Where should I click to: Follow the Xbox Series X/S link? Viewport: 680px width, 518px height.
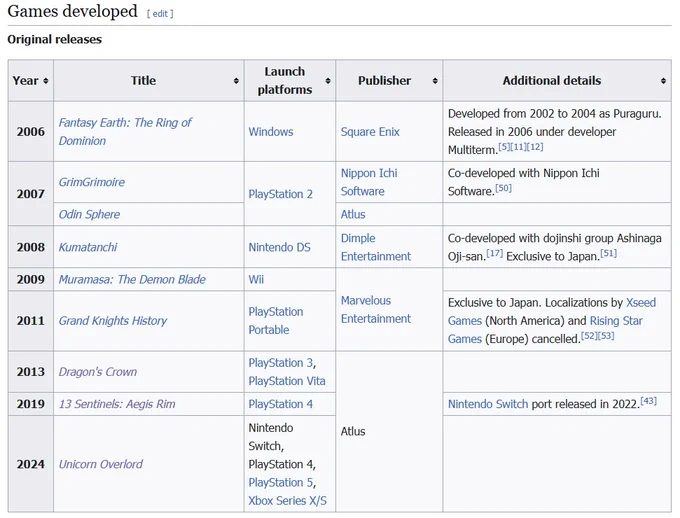click(x=287, y=501)
